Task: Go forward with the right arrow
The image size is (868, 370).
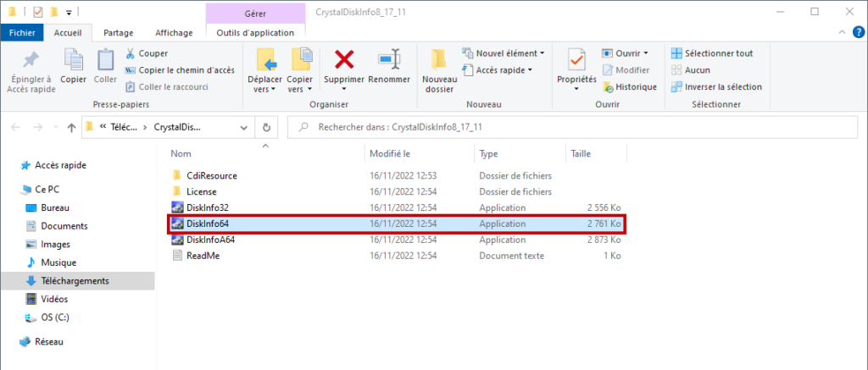Action: tap(37, 127)
